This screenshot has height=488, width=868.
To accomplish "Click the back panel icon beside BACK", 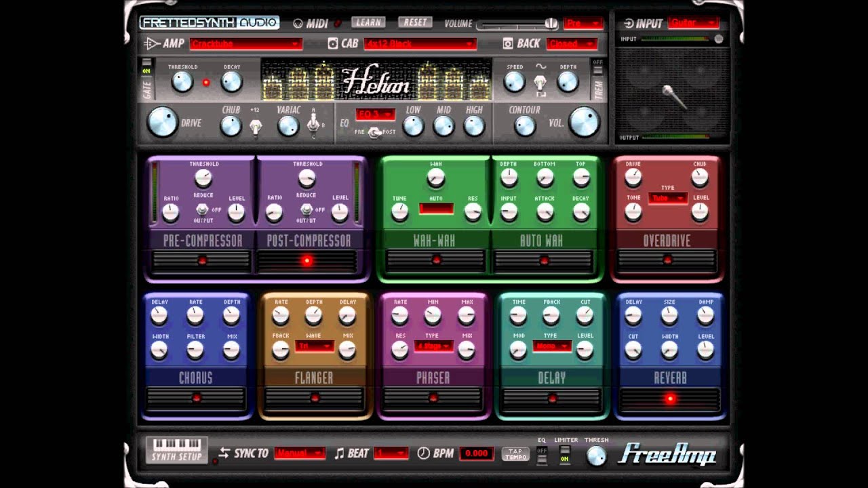I will pyautogui.click(x=508, y=43).
